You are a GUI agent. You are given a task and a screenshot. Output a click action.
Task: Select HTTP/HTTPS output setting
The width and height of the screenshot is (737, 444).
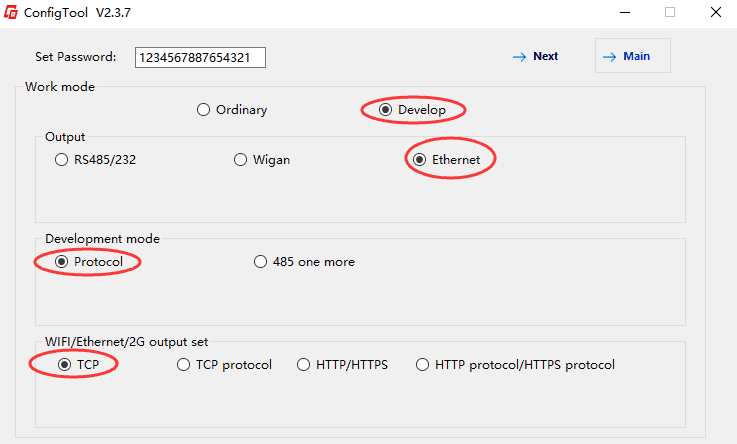point(304,365)
